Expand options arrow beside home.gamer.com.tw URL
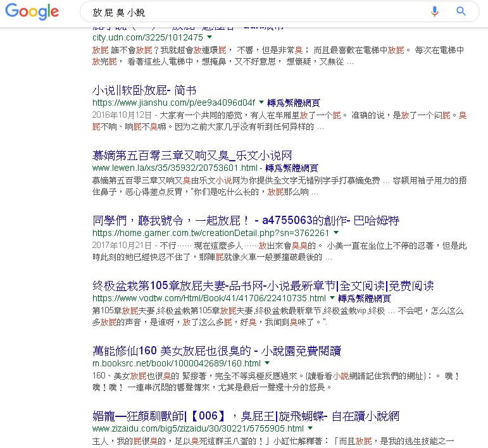488x448 pixels. point(335,233)
